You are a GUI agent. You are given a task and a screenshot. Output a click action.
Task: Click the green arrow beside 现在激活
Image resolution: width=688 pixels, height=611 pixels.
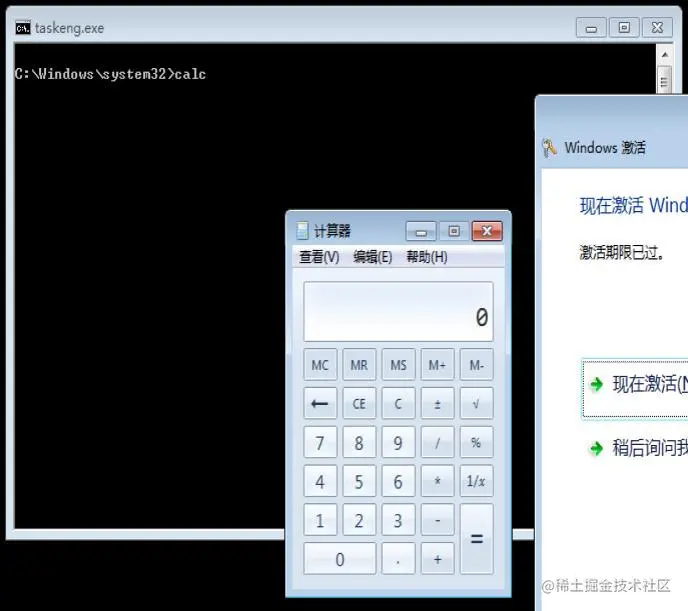click(596, 385)
